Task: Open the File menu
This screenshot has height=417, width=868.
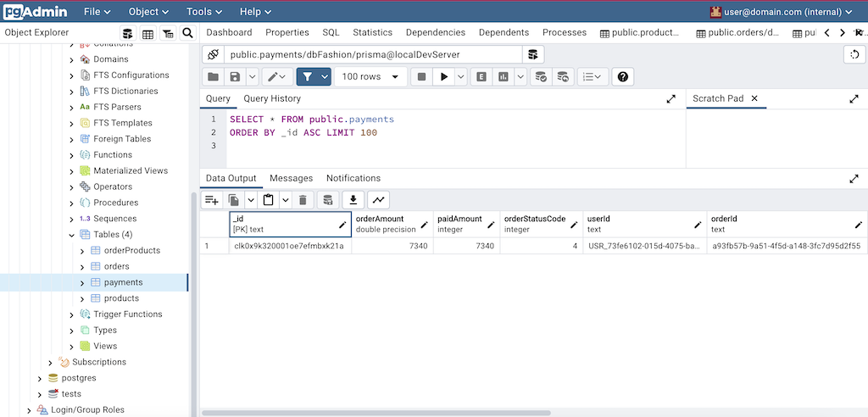Action: coord(97,12)
